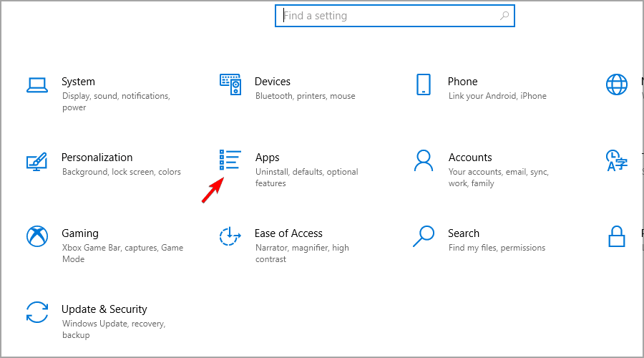Click the Devices keyboard and speaker icon
The height and width of the screenshot is (358, 644).
click(x=230, y=84)
